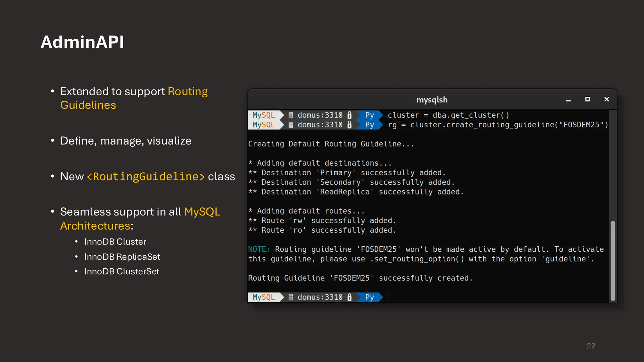644x362 pixels.
Task: Click the lock icon on first prompt line
Action: pyautogui.click(x=349, y=115)
